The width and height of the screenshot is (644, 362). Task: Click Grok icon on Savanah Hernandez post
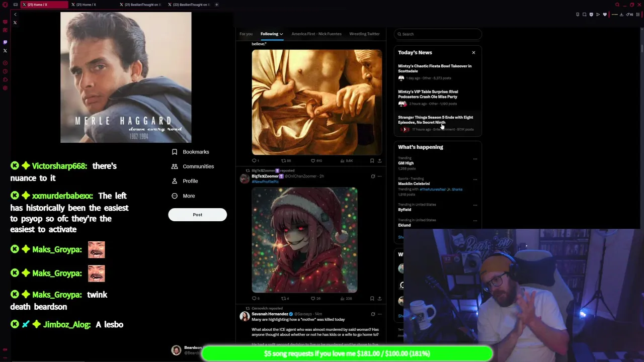373,314
